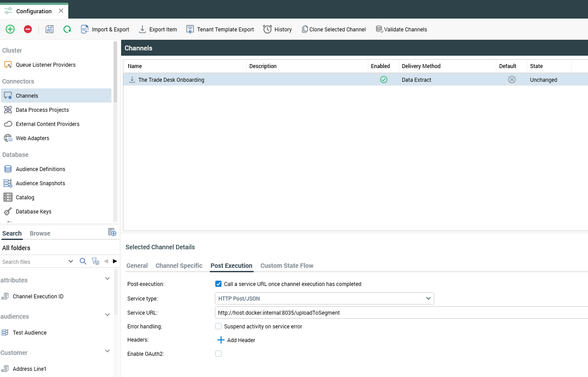
Task: Click the add new item plus icon
Action: tap(10, 29)
